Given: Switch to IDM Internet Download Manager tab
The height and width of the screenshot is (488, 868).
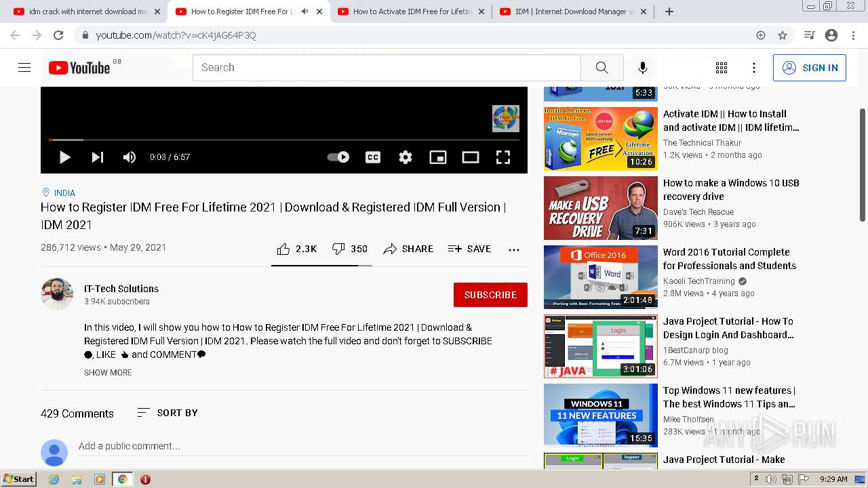Looking at the screenshot, I should 573,12.
